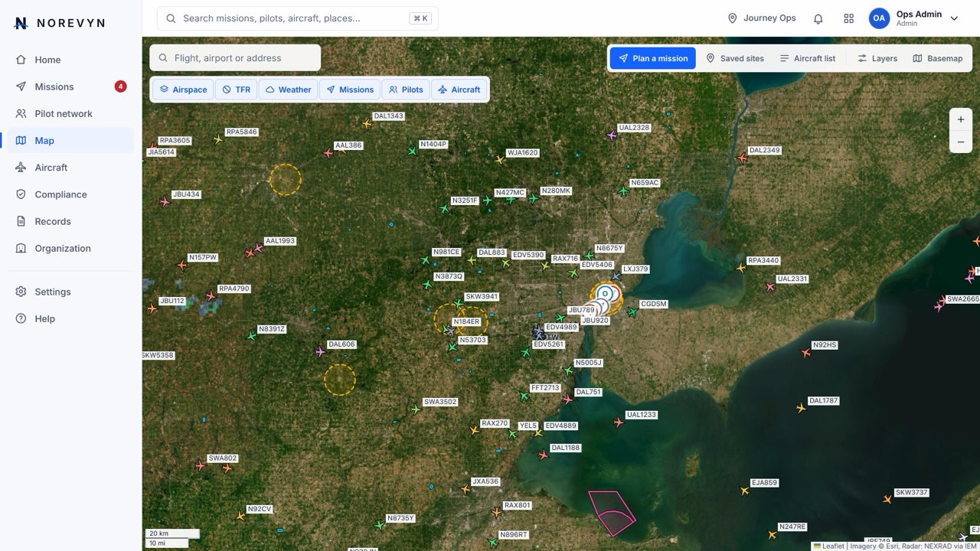Screen dimensions: 980x551
Task: Focus the global search missions field
Action: point(298,18)
